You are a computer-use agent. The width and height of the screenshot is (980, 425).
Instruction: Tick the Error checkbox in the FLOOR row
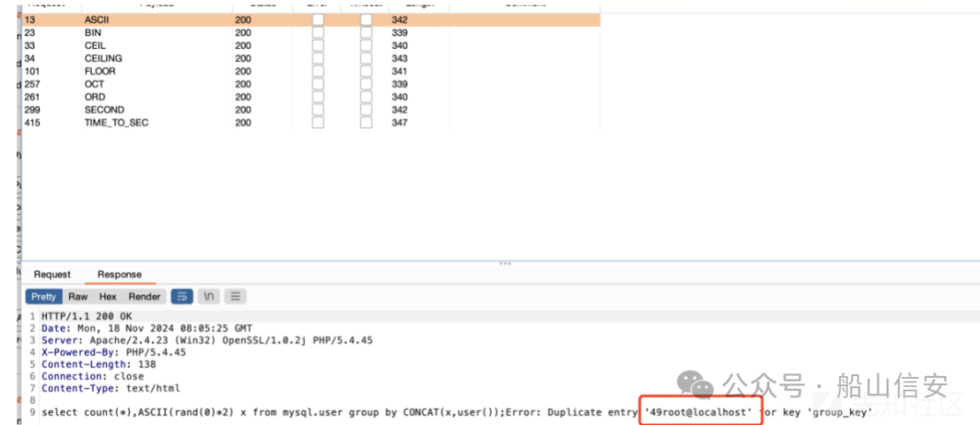point(318,72)
